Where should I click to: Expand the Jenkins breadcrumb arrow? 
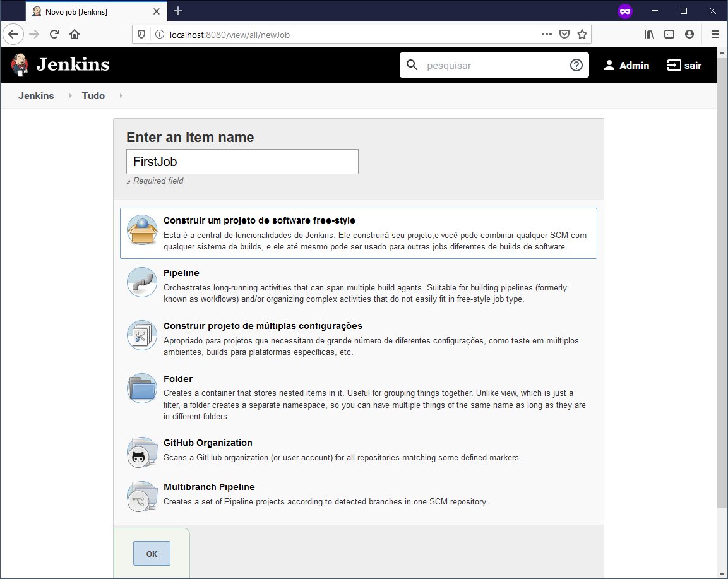pos(70,96)
